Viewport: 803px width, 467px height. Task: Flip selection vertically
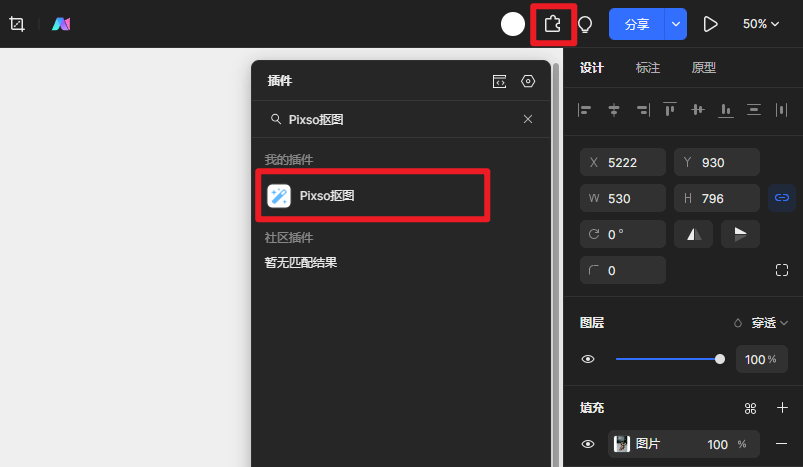coord(741,234)
